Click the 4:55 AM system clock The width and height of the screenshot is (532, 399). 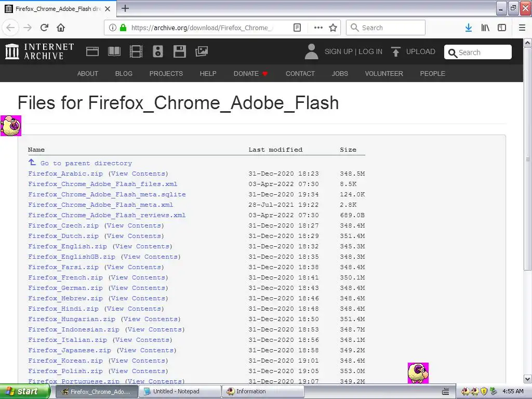pos(513,392)
